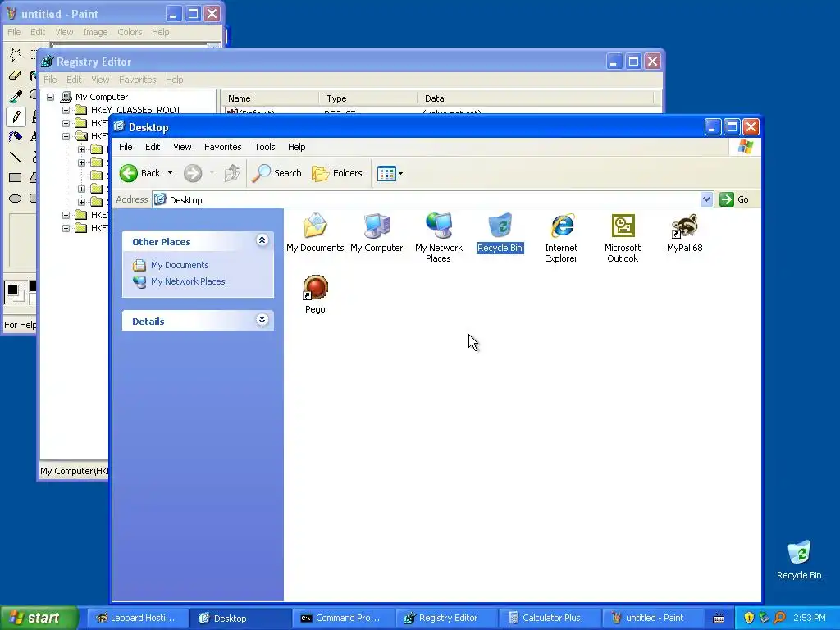
Task: Click the Data column header in Registry Editor
Action: tap(535, 98)
